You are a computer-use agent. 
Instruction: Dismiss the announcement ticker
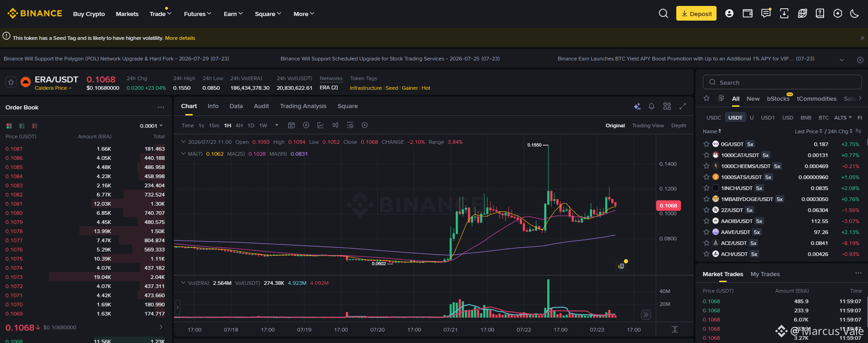pyautogui.click(x=860, y=60)
